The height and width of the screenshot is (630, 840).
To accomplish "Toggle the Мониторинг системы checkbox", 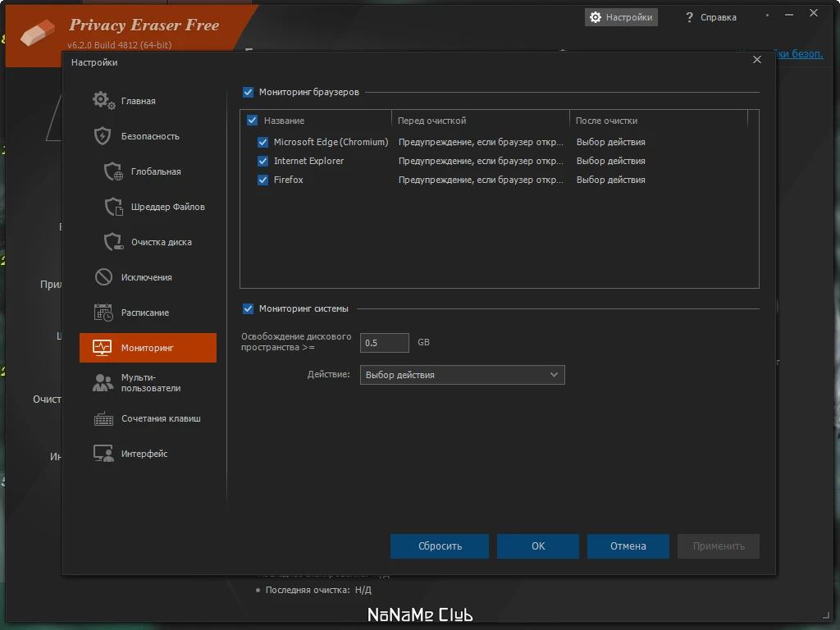I will 248,308.
